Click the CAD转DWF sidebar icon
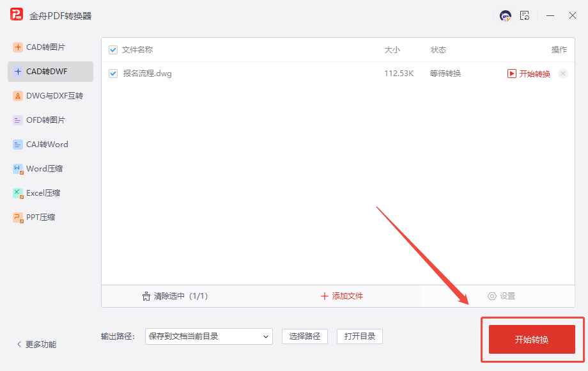 tap(18, 71)
